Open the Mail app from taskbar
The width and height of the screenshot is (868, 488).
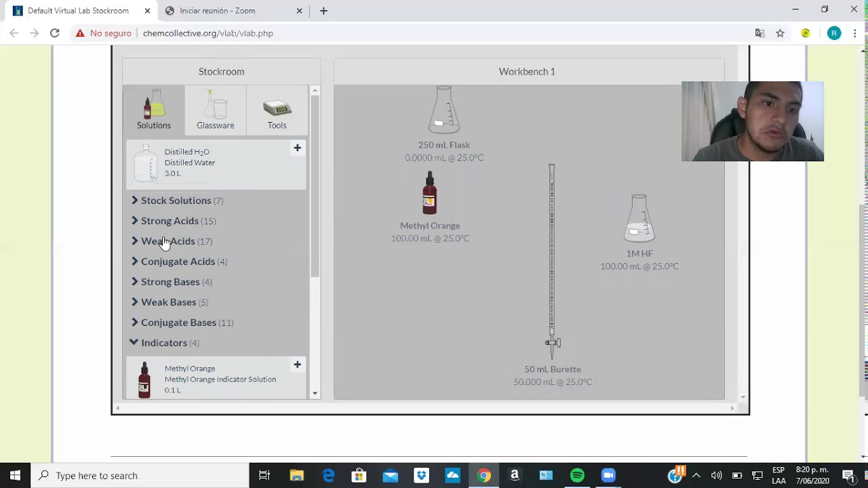[x=390, y=475]
